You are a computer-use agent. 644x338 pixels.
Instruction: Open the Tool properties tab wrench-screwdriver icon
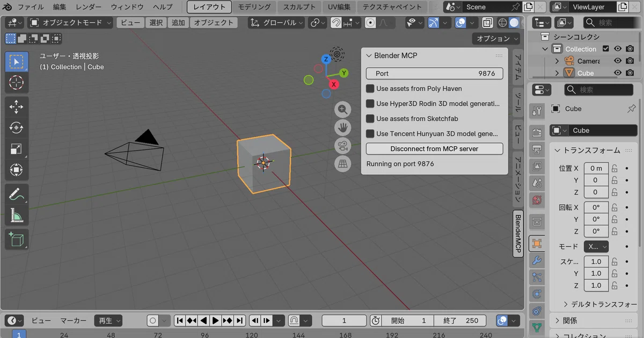point(537,111)
